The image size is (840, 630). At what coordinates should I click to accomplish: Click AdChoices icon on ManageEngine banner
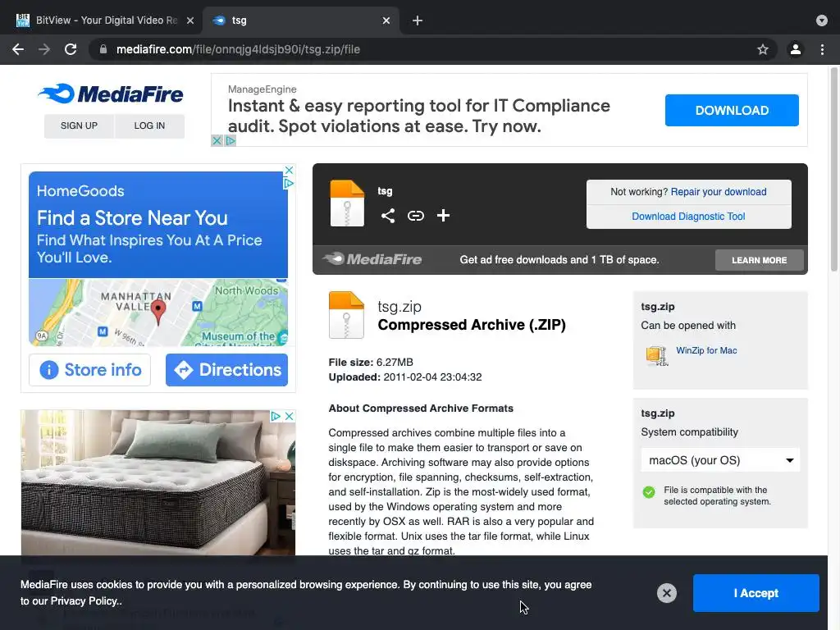click(x=231, y=140)
